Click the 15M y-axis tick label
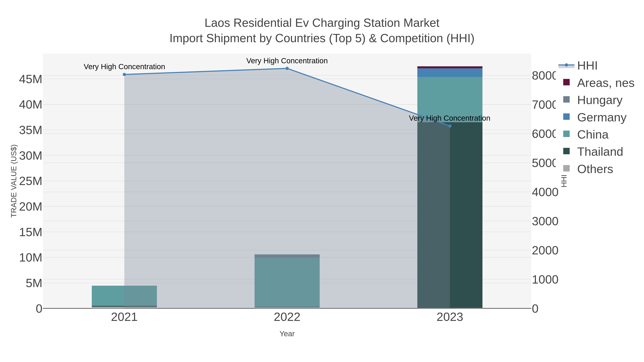 [x=30, y=232]
